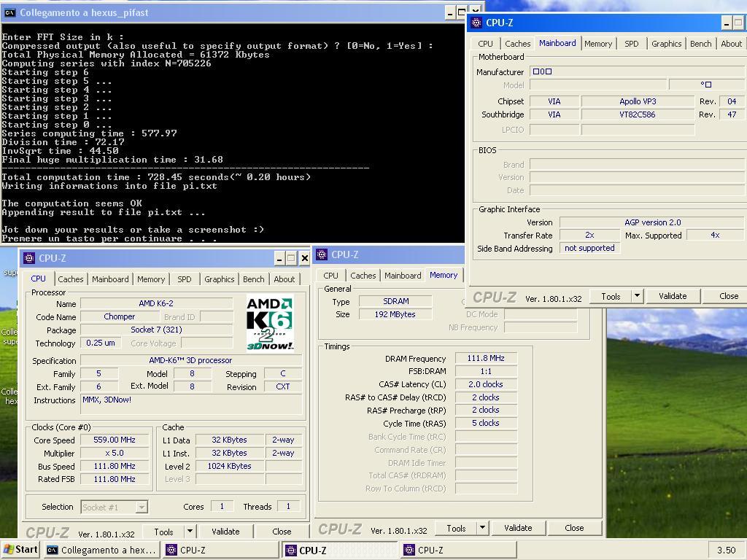Click the memory Type value SDRAM
The image size is (747, 560).
(395, 301)
